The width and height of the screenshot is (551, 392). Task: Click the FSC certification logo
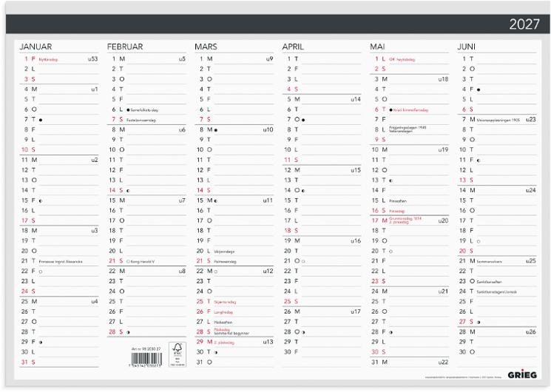click(x=178, y=354)
